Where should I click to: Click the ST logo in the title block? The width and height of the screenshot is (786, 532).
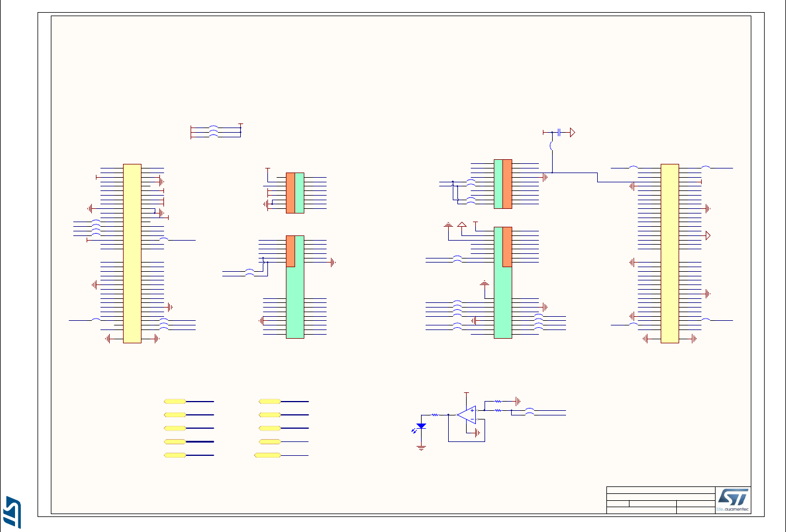(733, 497)
